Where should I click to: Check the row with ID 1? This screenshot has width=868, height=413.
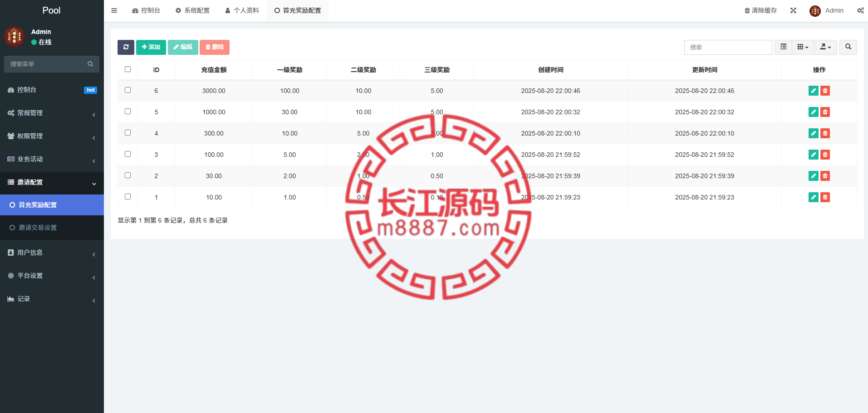(128, 197)
